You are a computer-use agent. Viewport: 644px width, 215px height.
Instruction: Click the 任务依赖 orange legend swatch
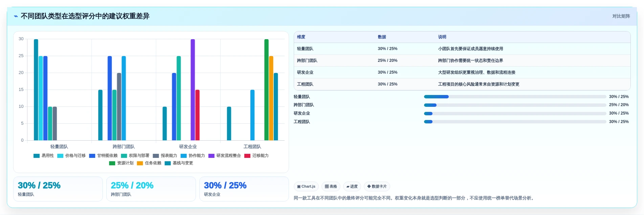tap(140, 163)
